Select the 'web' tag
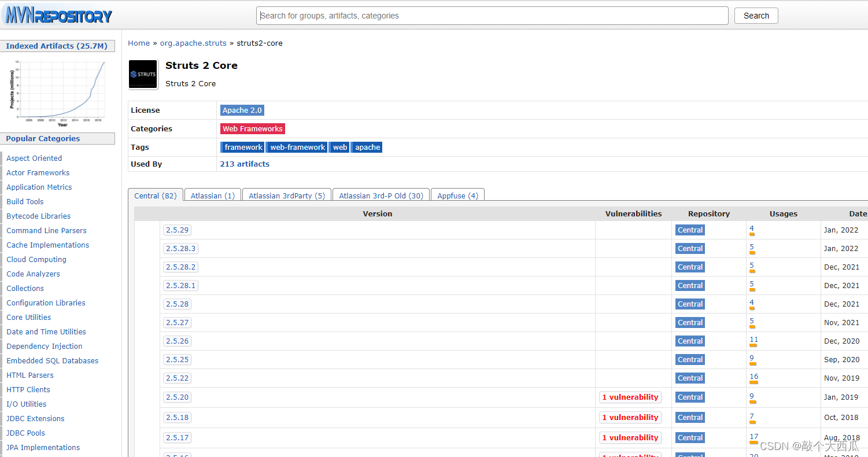The width and height of the screenshot is (868, 457). pyautogui.click(x=340, y=148)
